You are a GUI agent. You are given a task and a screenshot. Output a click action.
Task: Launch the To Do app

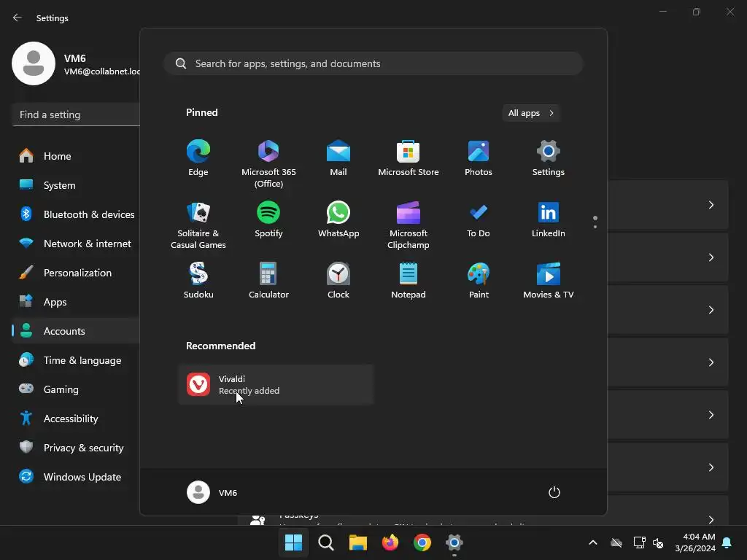pyautogui.click(x=479, y=219)
